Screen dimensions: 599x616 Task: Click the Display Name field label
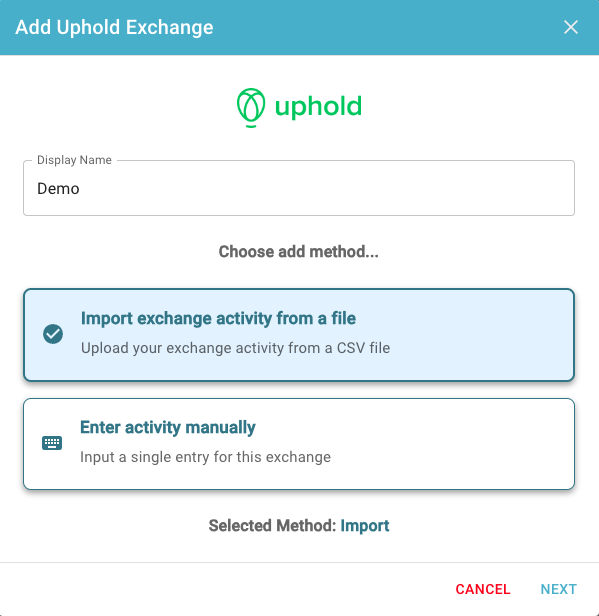74,160
